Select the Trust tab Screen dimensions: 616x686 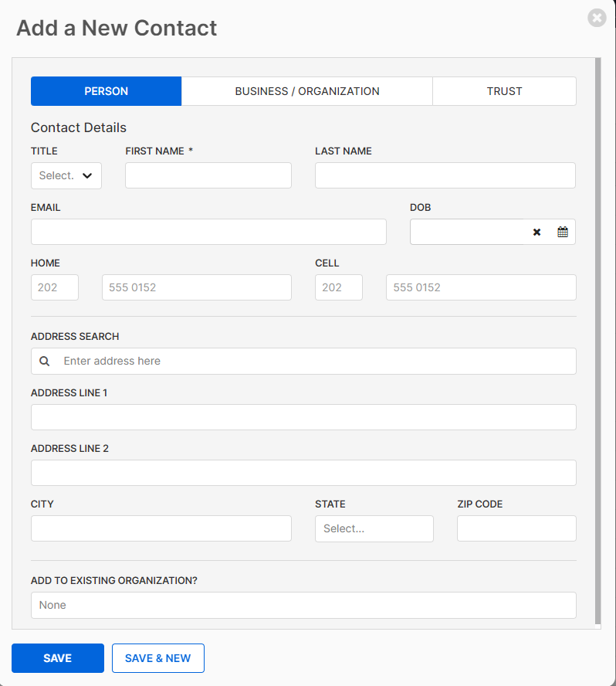(x=504, y=91)
